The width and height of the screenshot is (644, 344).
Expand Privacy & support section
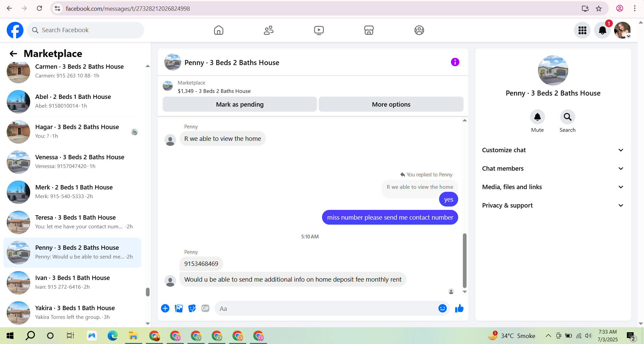pyautogui.click(x=553, y=206)
